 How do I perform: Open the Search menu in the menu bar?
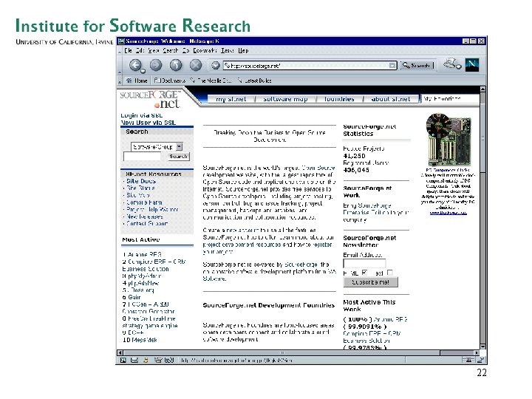[x=171, y=50]
